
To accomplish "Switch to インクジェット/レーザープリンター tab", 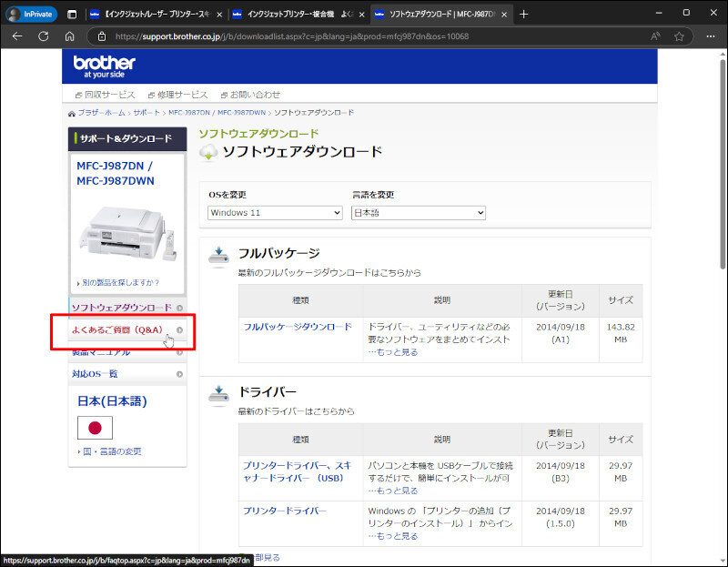I will [x=157, y=14].
